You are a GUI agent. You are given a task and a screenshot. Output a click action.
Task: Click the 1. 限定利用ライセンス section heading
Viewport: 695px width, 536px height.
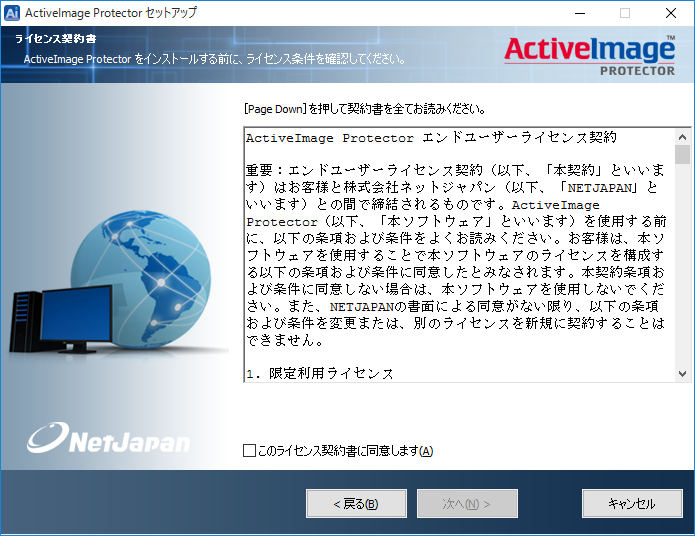pyautogui.click(x=320, y=373)
